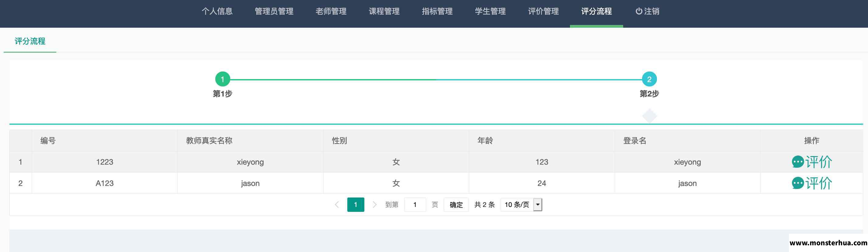
Task: Open the 评价管理 menu item
Action: 543,12
